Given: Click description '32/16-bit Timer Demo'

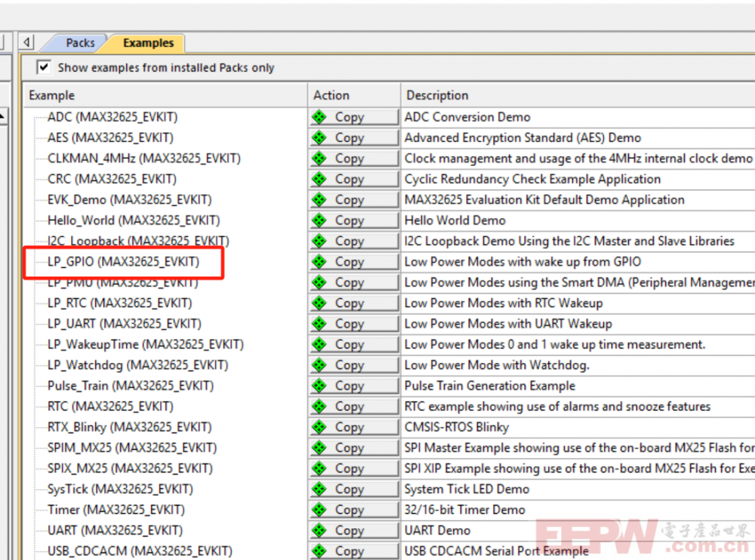Looking at the screenshot, I should coord(464,509).
